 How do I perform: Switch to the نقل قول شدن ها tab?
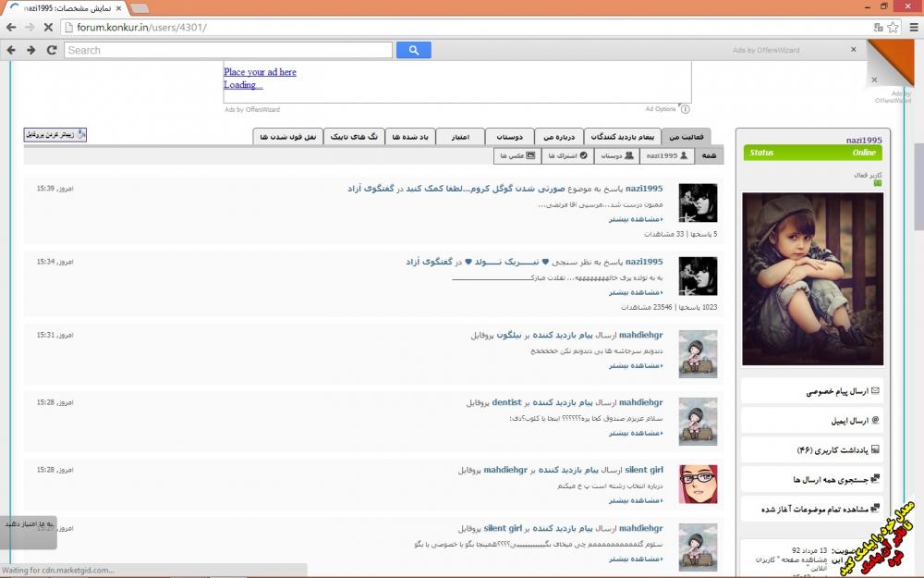click(x=287, y=137)
